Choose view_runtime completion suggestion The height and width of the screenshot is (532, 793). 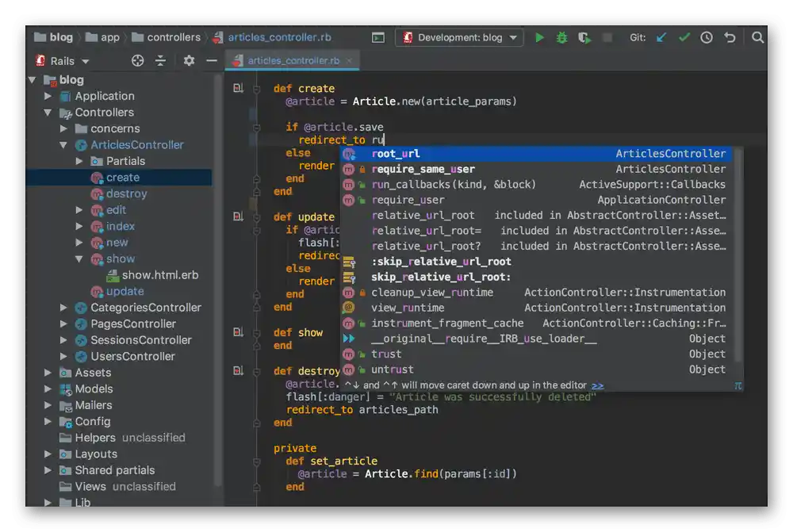(536, 308)
